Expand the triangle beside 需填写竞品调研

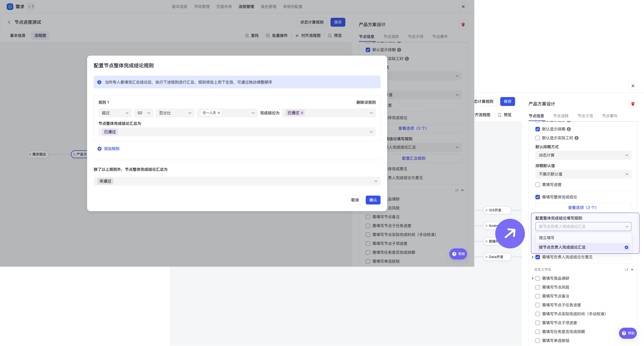[533, 278]
